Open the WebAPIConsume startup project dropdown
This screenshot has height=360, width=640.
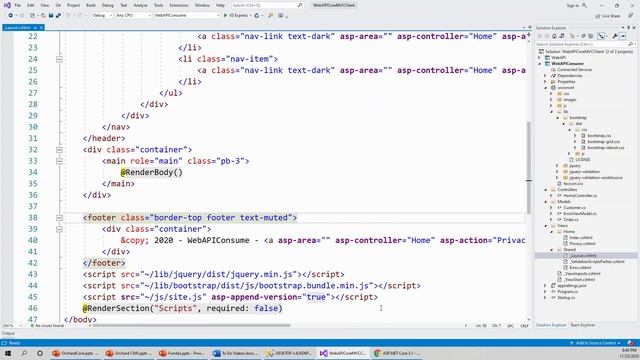187,16
